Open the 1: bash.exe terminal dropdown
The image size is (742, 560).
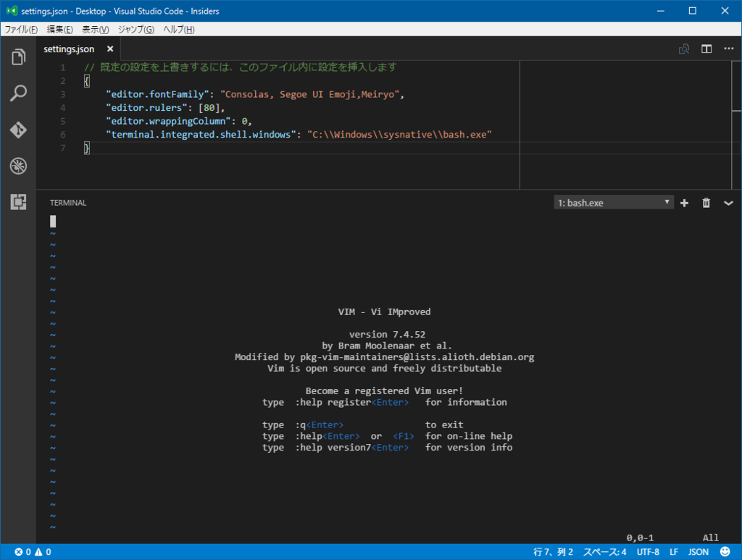[614, 203]
